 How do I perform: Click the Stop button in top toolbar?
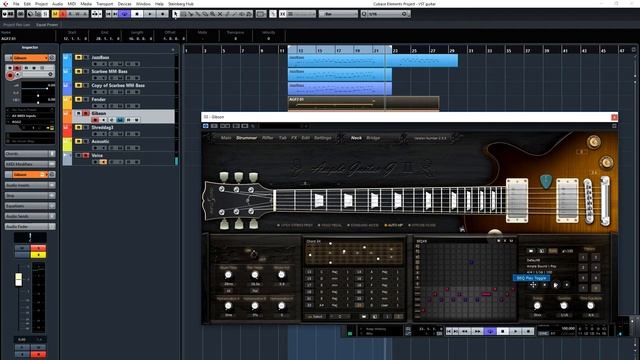coord(137,14)
